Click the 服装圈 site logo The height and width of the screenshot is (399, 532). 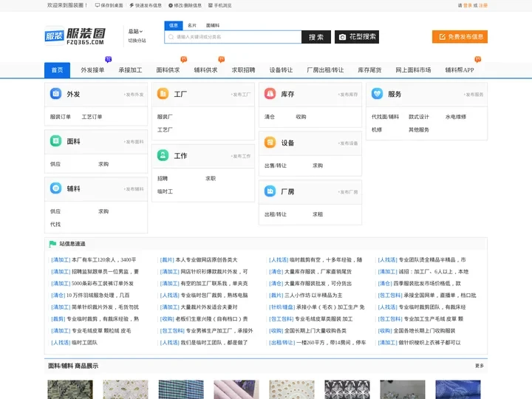tap(75, 36)
